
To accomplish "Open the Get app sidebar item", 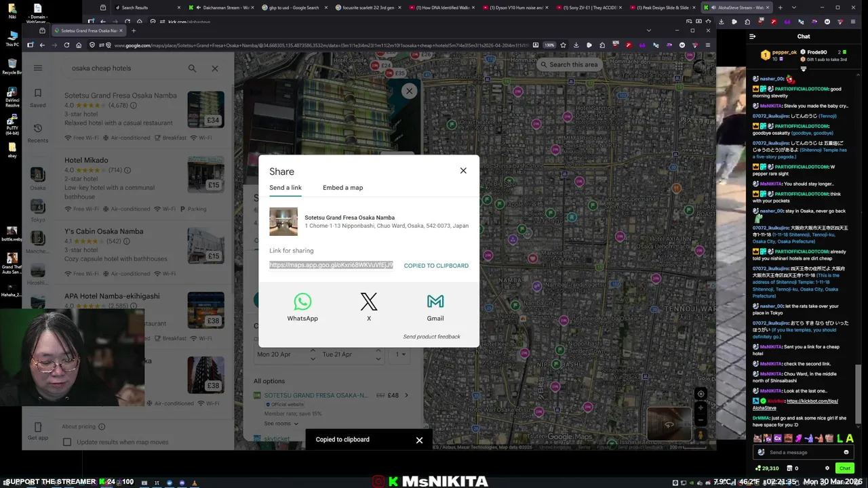I will click(38, 432).
